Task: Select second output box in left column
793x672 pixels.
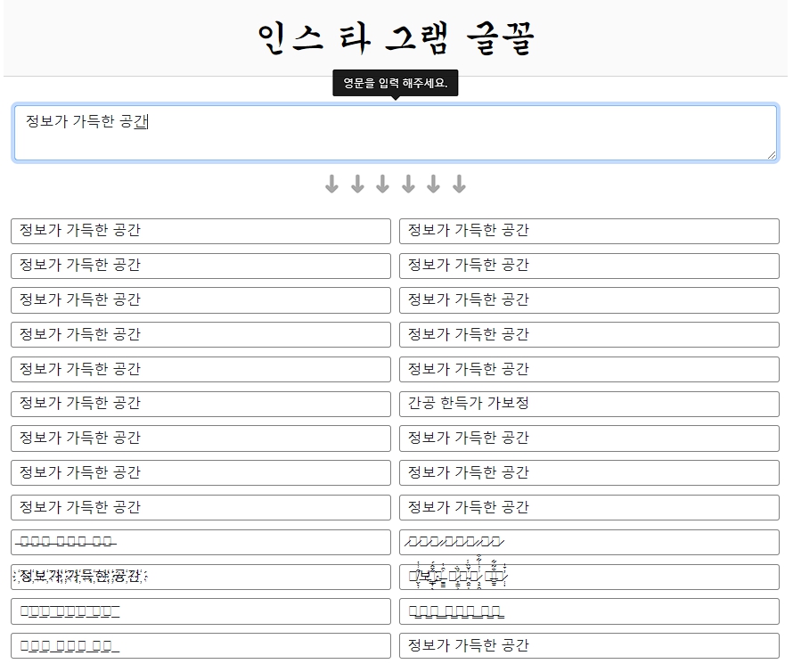Action: click(200, 266)
